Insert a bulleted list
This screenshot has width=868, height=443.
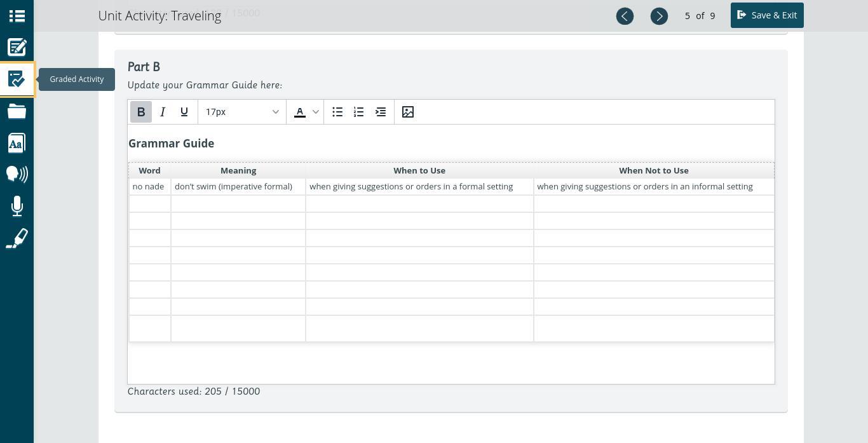pos(337,112)
